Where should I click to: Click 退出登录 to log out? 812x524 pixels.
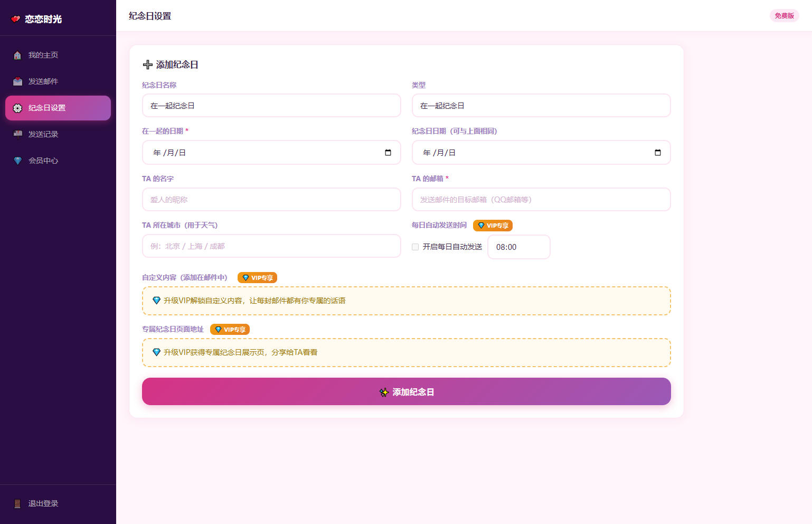58,503
